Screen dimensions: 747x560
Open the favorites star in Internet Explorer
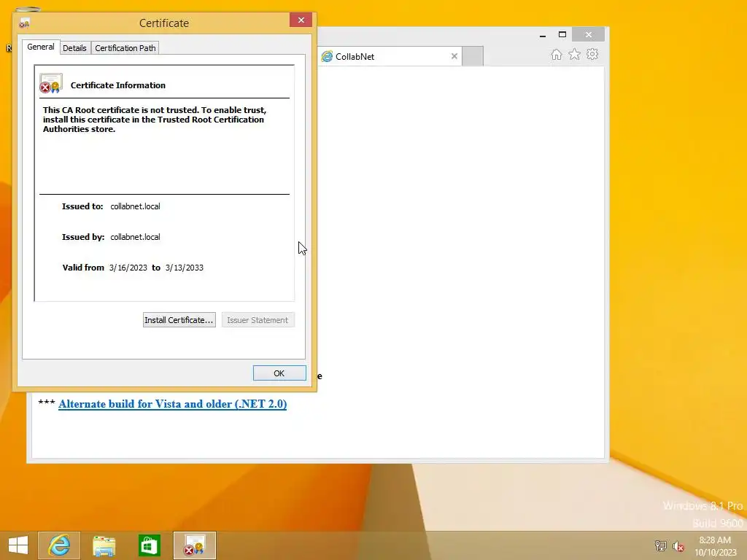(575, 54)
